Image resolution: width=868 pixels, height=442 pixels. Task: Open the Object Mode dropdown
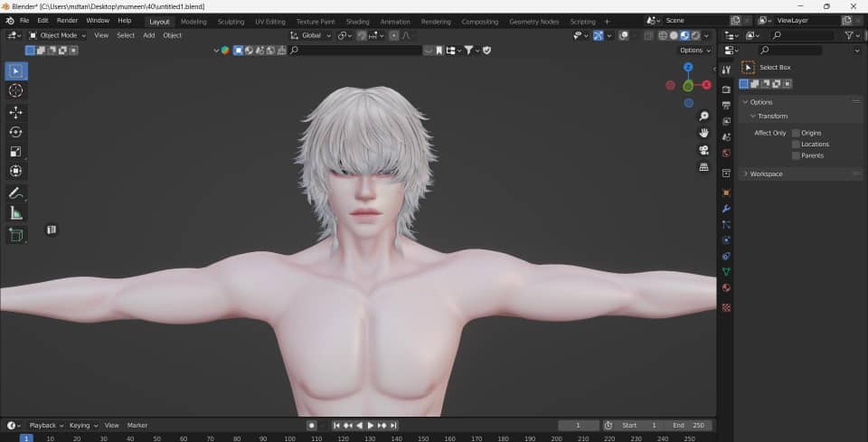click(x=57, y=35)
